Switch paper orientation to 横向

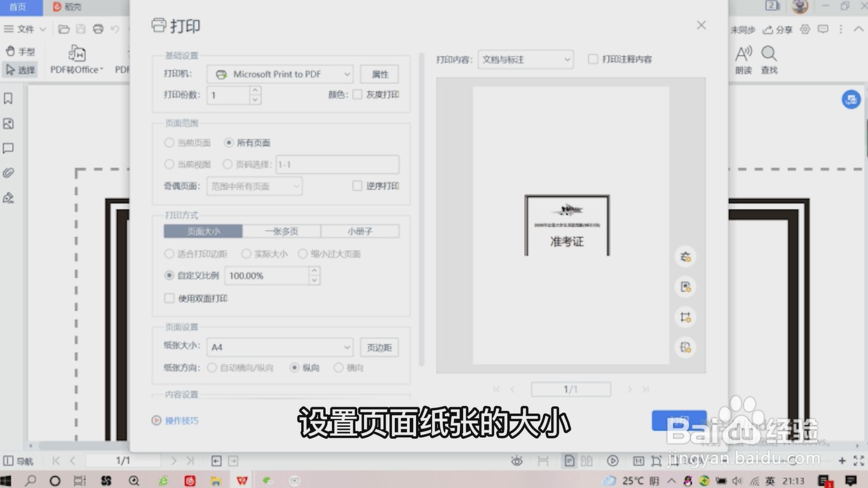click(x=339, y=367)
